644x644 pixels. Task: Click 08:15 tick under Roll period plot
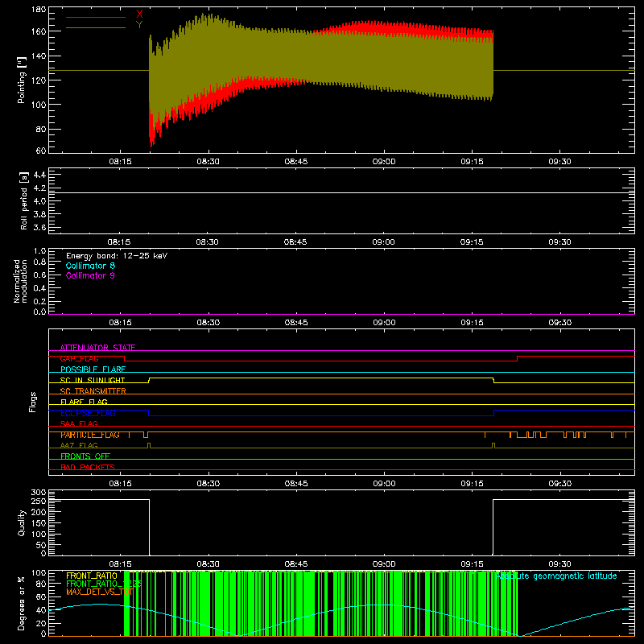pyautogui.click(x=119, y=242)
